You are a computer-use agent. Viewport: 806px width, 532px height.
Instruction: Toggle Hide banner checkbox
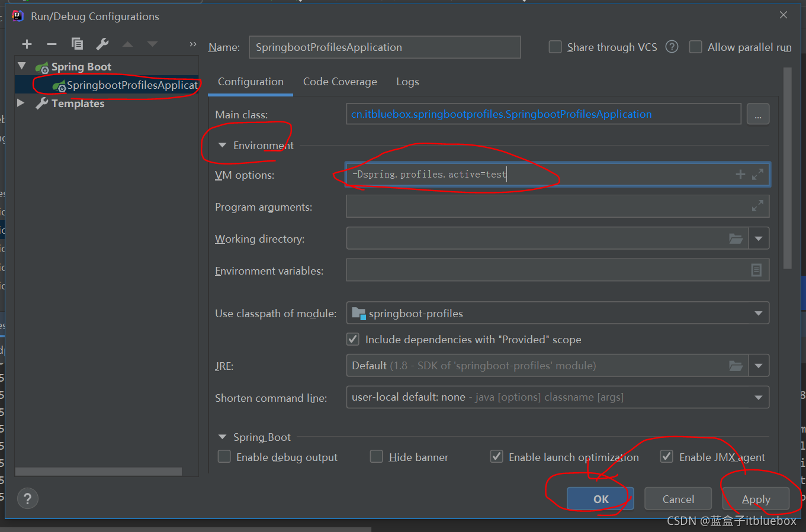click(x=377, y=456)
